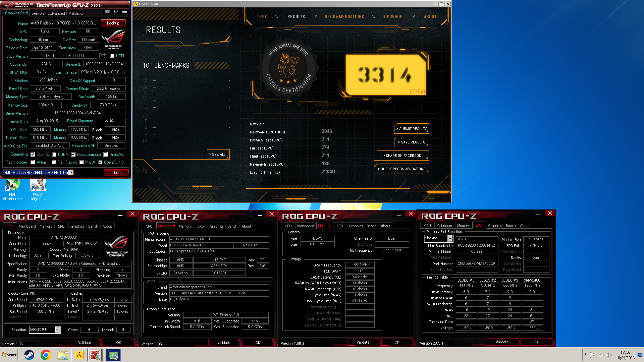Click the network signal tray icon
644x362 pixels.
(601, 355)
